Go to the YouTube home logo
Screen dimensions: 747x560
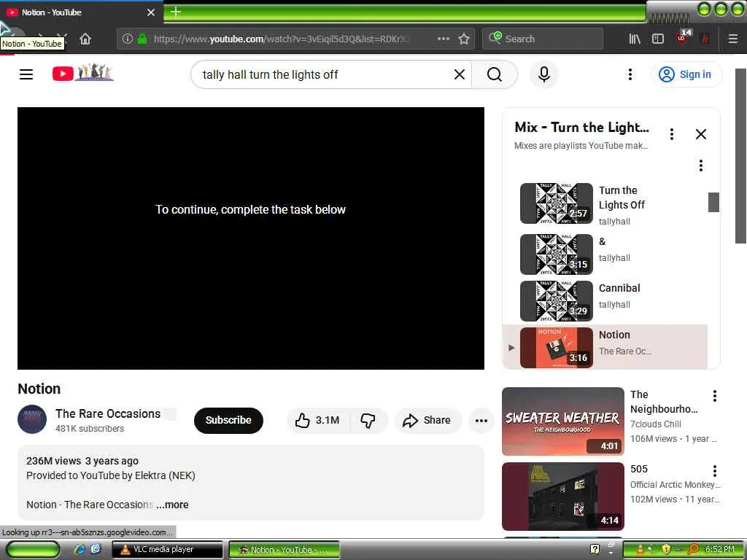tap(83, 73)
